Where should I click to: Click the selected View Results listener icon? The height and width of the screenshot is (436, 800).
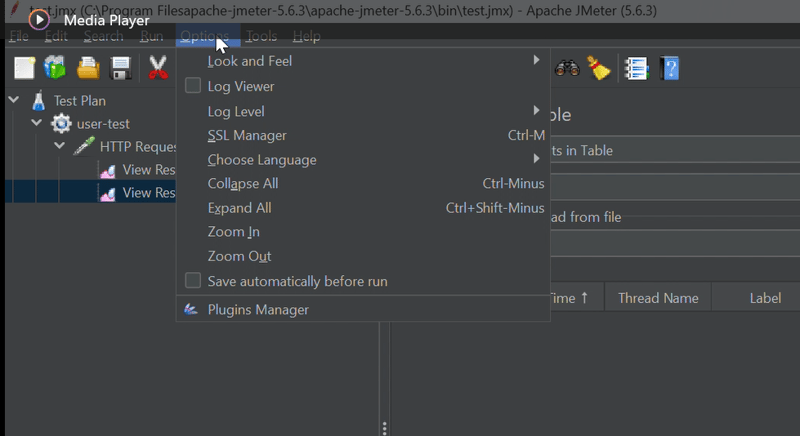coord(108,193)
